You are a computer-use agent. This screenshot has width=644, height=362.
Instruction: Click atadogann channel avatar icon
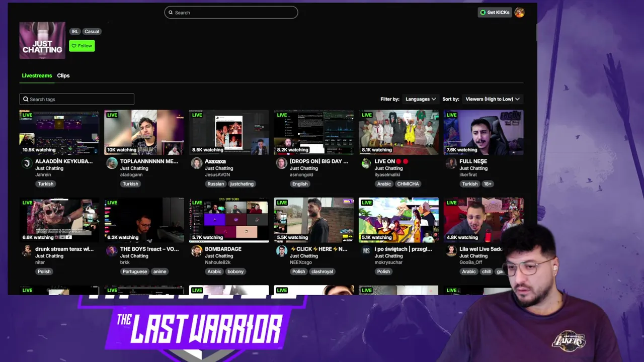click(x=112, y=163)
